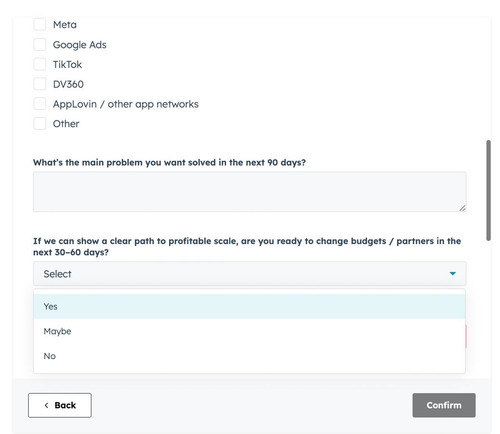Click the profitable scale question label

247,246
